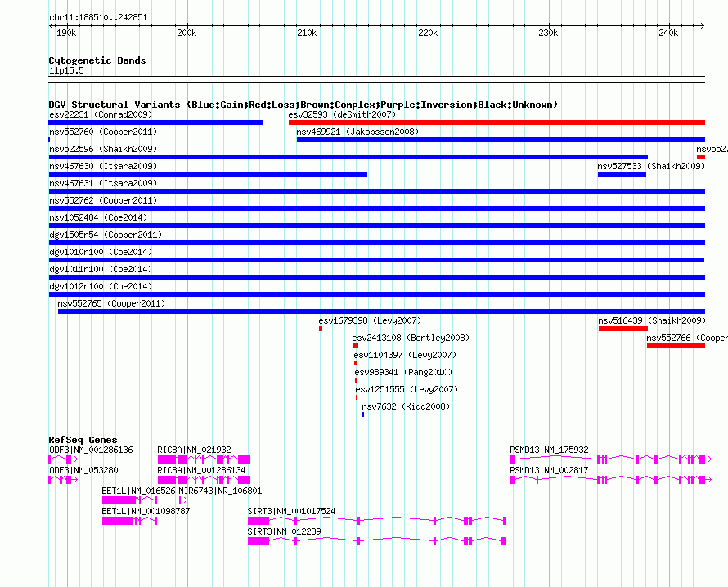The width and height of the screenshot is (728, 587).
Task: Open variant nsv516439 (Shaikh2009) label
Action: pyautogui.click(x=651, y=320)
